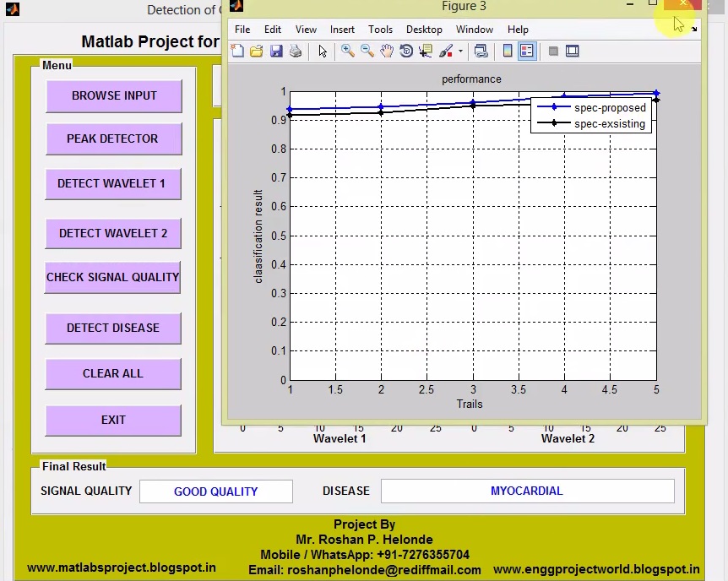
Task: Select the Zoom In tool
Action: click(x=347, y=51)
